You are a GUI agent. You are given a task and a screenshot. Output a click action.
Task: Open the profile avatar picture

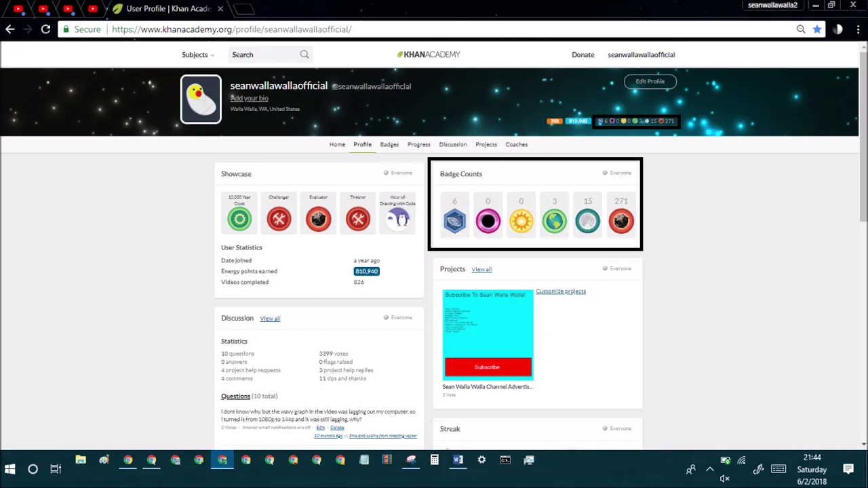[x=201, y=99]
